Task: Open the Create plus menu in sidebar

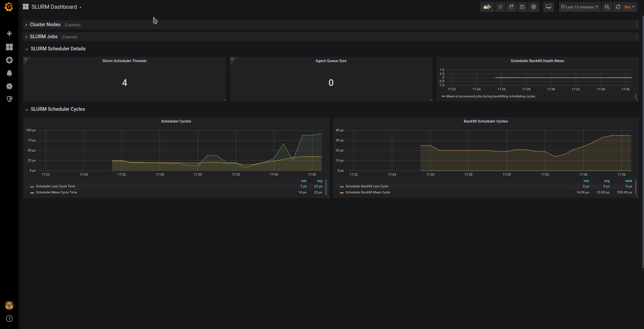Action: click(x=9, y=34)
